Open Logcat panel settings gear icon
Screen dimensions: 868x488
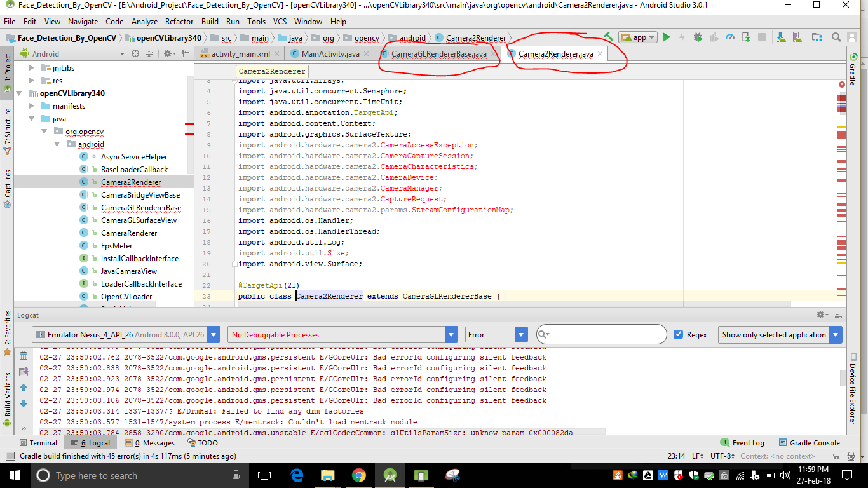click(822, 315)
